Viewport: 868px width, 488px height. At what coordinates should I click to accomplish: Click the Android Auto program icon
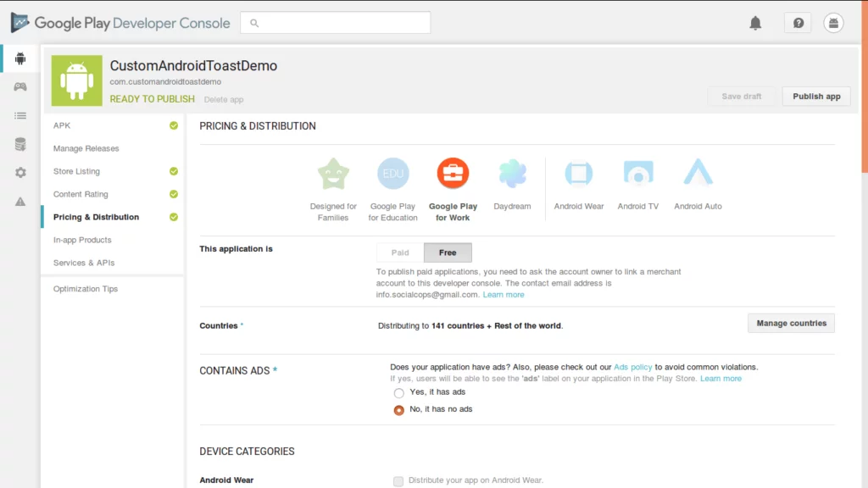pos(697,173)
